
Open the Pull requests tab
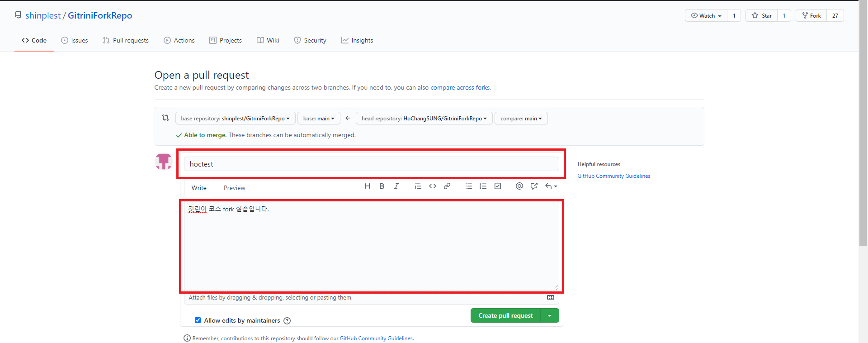tap(126, 40)
